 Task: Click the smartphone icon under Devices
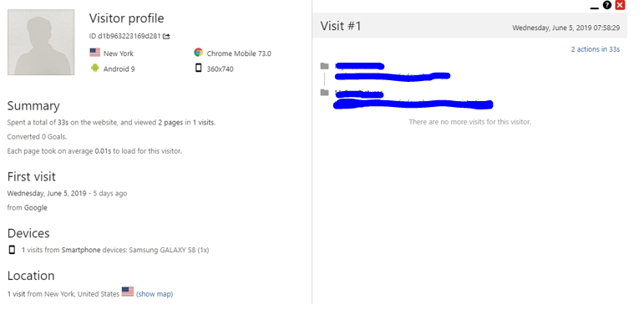pyautogui.click(x=12, y=249)
